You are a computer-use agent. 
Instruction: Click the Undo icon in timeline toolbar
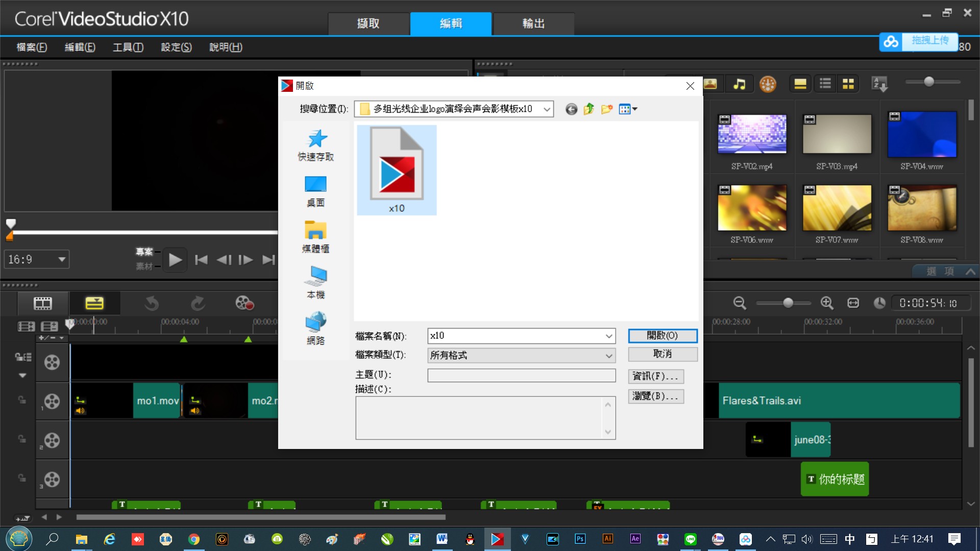(x=152, y=304)
